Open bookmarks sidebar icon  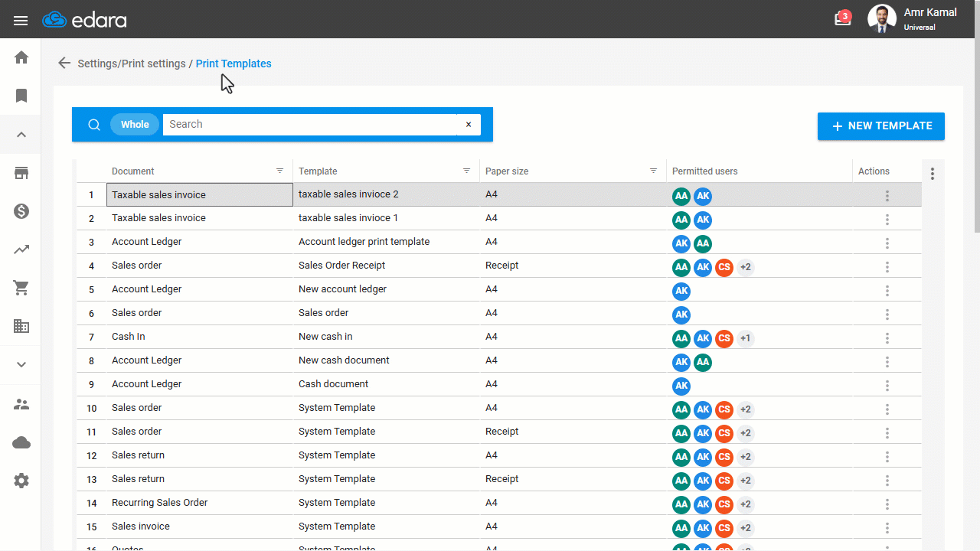(21, 96)
